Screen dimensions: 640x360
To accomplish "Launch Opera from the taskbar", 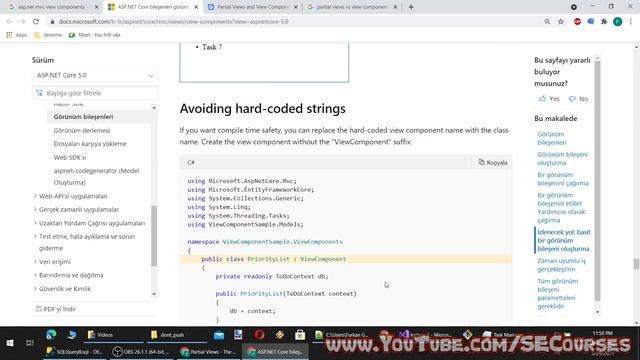I will [x=259, y=335].
